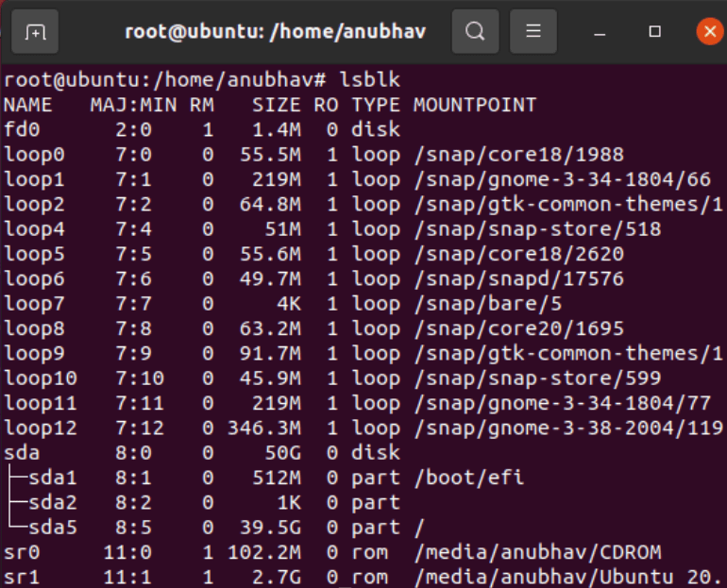Click the /snap/snap-store/599 mountpoint
This screenshot has height=588, width=727.
tap(537, 378)
